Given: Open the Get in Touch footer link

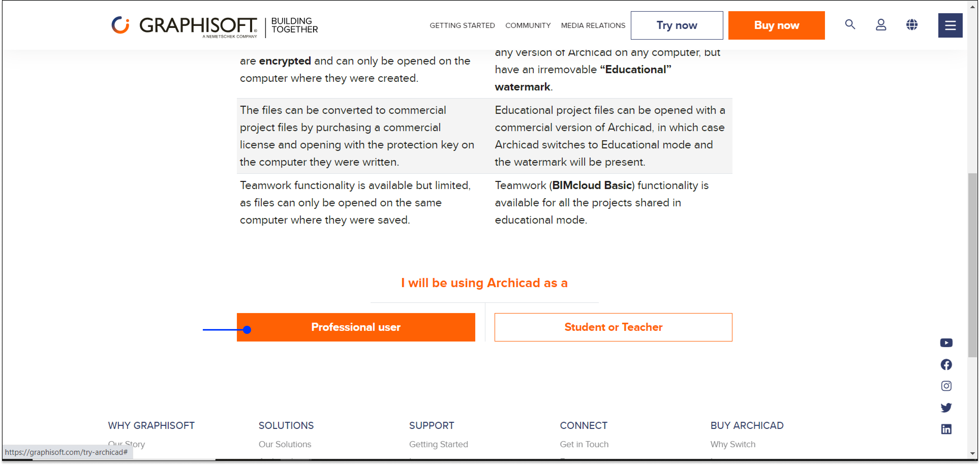Looking at the screenshot, I should click(x=584, y=444).
